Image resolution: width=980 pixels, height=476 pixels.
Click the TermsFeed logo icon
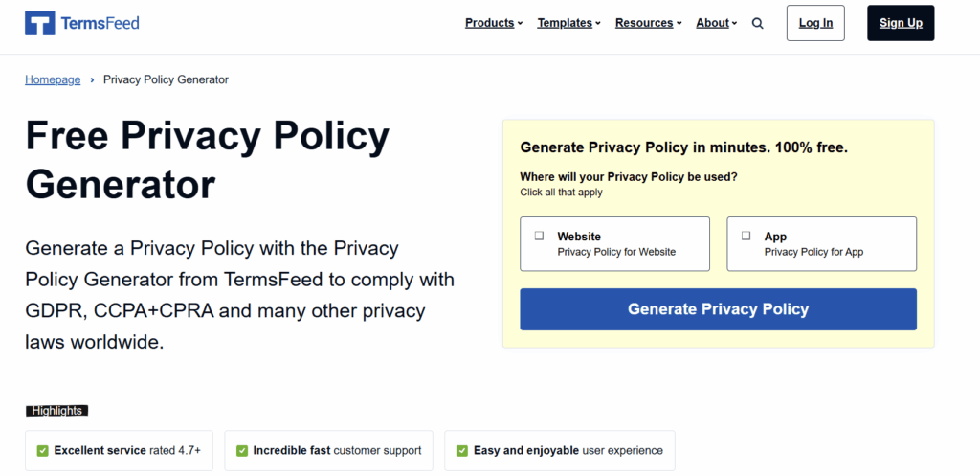pos(40,23)
